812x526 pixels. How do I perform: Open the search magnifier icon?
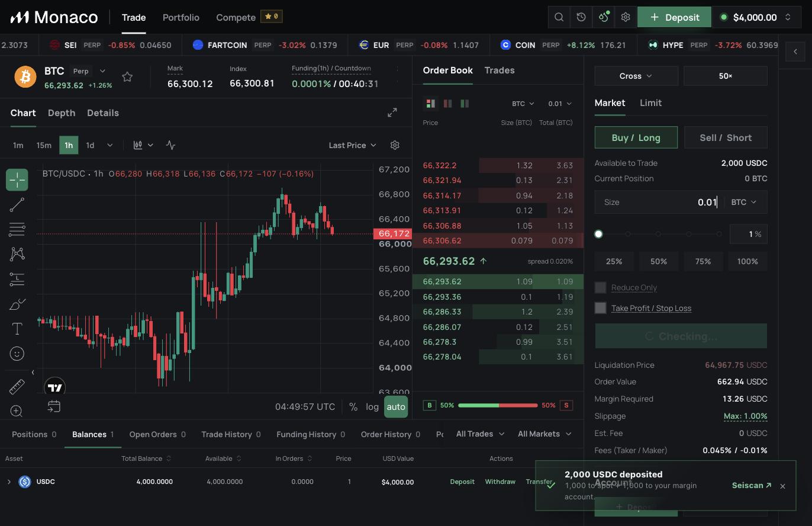559,17
